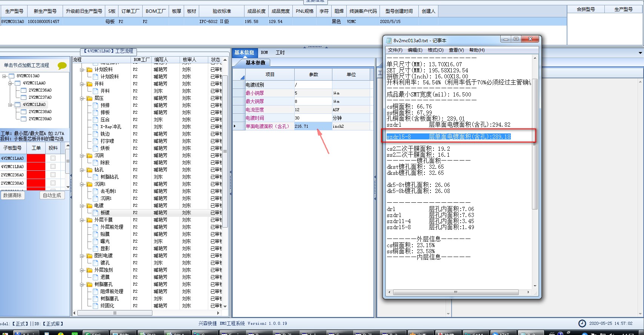Click red 工单 cell for 4V2MC1LAA0

click(x=36, y=158)
